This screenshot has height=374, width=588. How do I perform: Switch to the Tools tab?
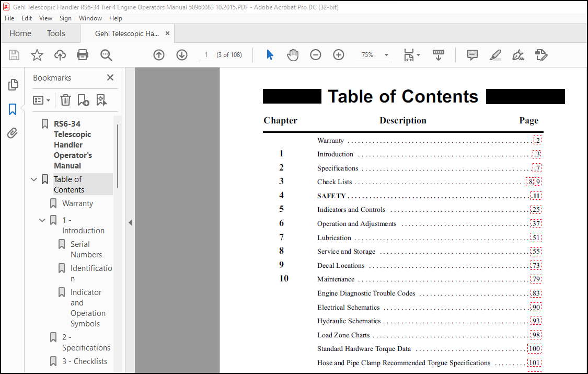coord(56,33)
